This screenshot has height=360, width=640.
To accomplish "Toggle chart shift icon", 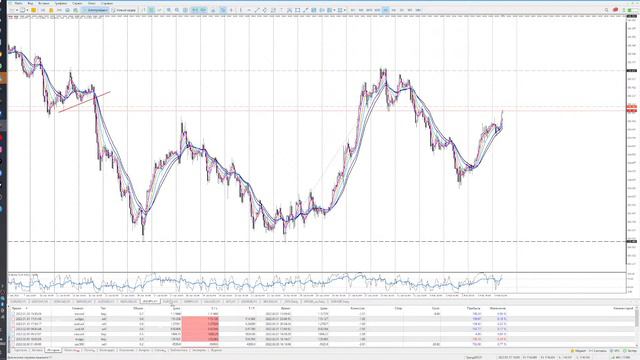I will point(203,10).
